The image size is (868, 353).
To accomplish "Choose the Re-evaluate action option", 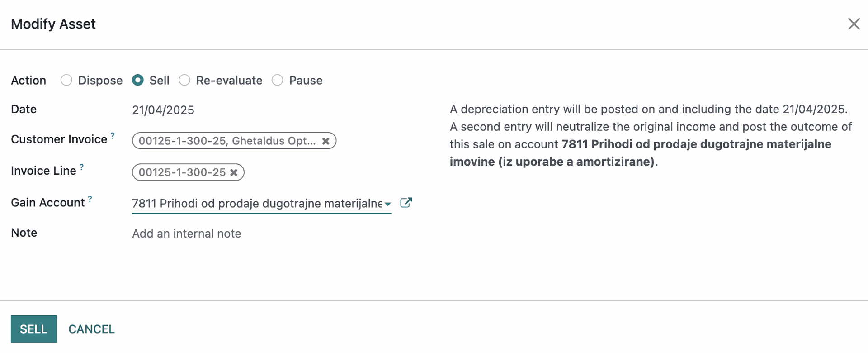I will click(184, 81).
